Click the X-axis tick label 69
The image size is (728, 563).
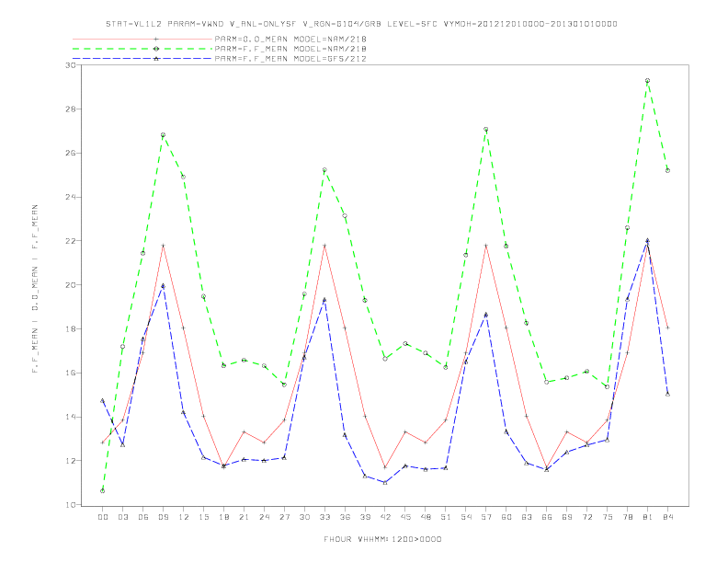[567, 517]
